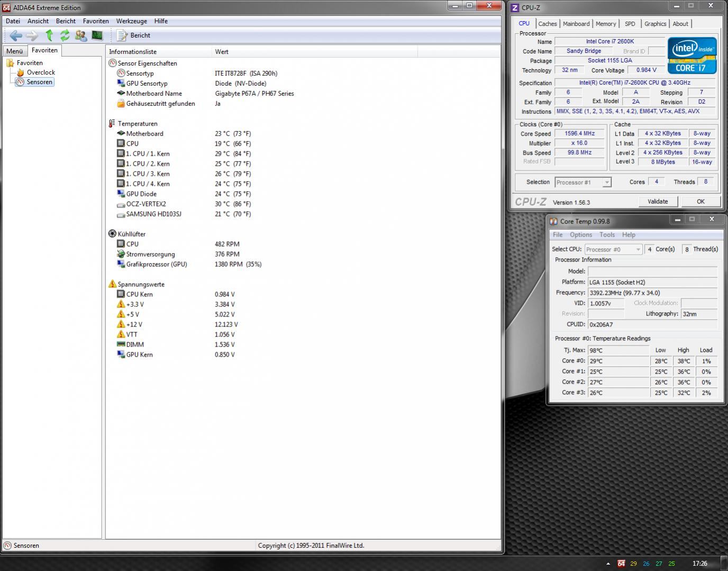Switch to the Graphics tab in CPU-Z
This screenshot has height=571, width=728.
pyautogui.click(x=655, y=24)
